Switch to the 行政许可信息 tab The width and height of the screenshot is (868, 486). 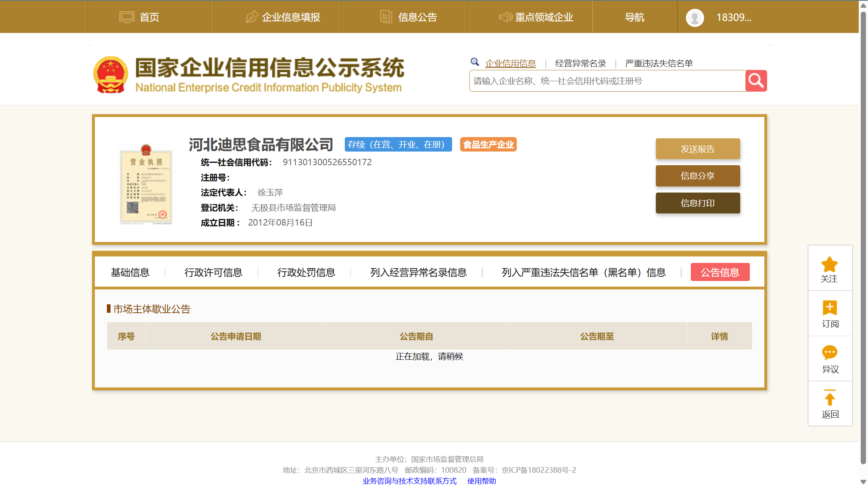click(x=213, y=273)
